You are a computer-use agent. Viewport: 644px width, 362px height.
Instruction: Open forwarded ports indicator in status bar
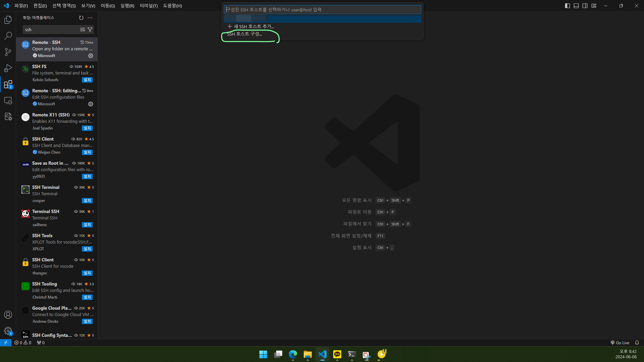click(41, 343)
